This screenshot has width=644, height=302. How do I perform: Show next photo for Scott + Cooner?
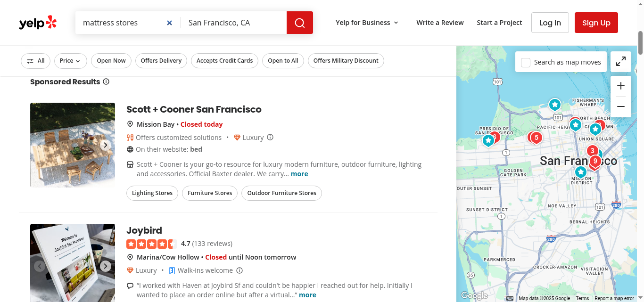[106, 145]
